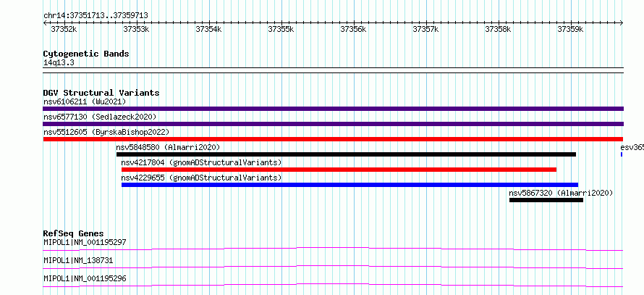Open the nsv5848580 (Almarri2020) label
Image resolution: width=644 pixels, height=295 pixels.
click(x=168, y=147)
